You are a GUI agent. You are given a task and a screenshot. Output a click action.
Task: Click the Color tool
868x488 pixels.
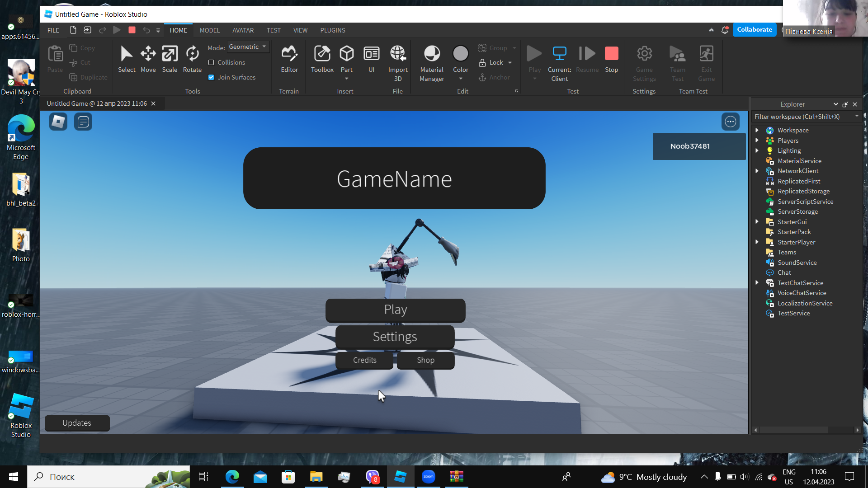coord(461,59)
